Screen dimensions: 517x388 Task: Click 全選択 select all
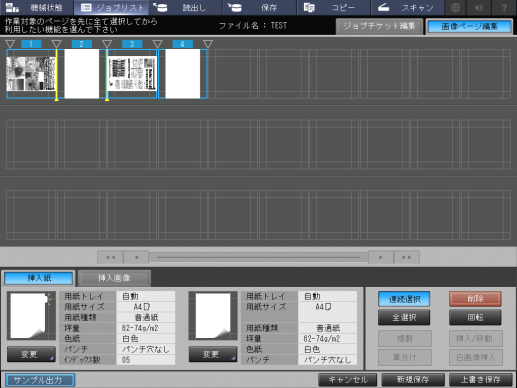(x=404, y=317)
